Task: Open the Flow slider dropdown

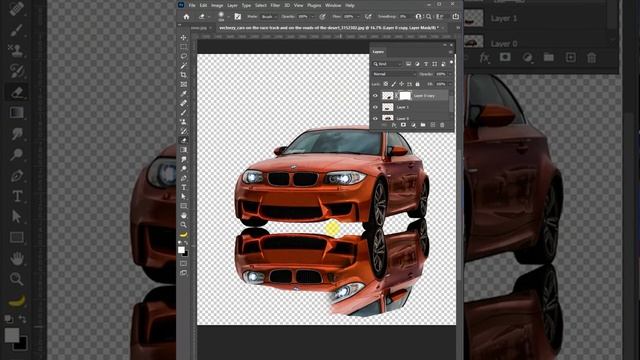Action: pos(358,17)
